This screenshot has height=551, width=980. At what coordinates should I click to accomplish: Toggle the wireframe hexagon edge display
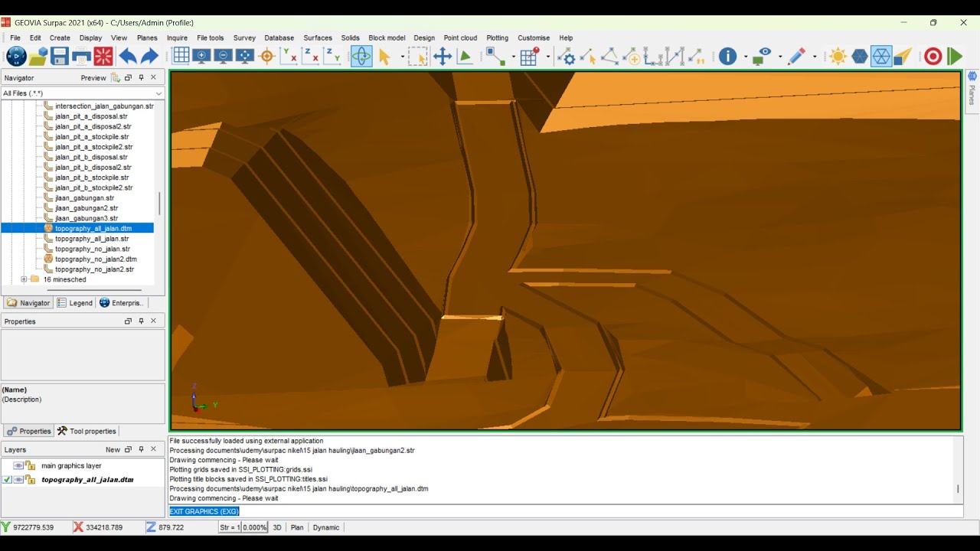tap(881, 56)
